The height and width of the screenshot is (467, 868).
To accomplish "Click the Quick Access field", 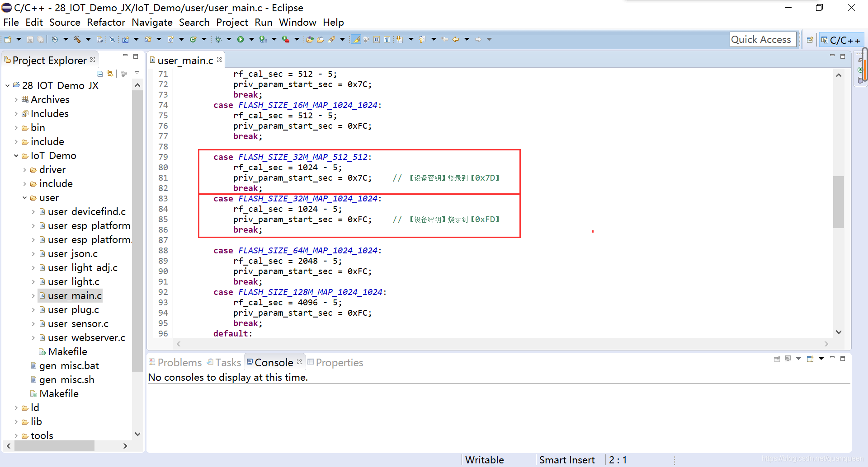I will tap(762, 40).
